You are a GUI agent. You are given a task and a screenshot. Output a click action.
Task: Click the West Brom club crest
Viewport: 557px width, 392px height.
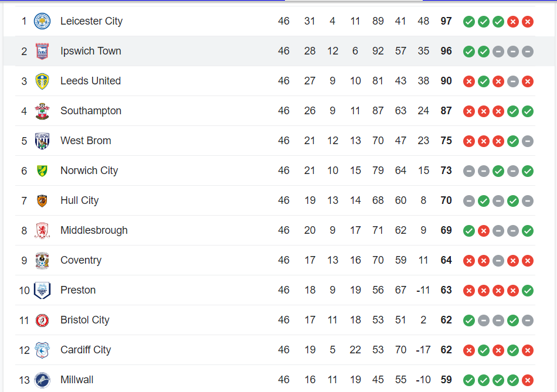42,141
